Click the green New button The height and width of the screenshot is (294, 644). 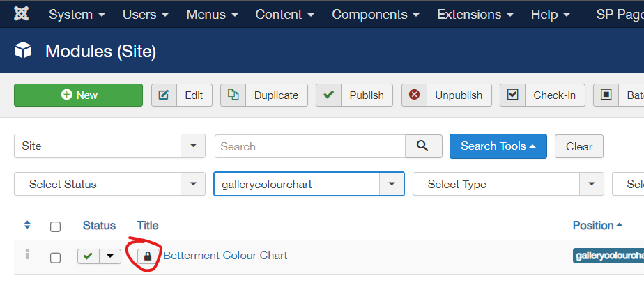(x=79, y=95)
